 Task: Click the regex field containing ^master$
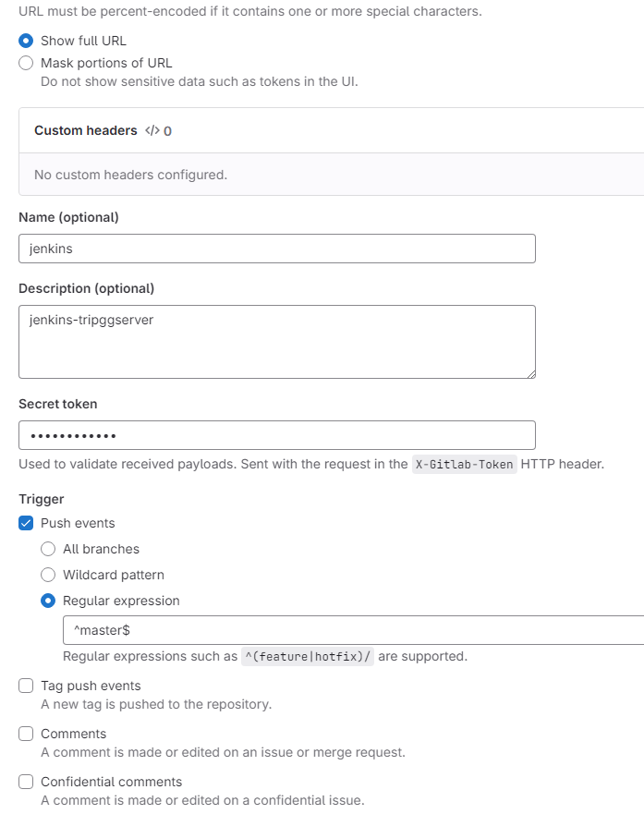point(353,630)
